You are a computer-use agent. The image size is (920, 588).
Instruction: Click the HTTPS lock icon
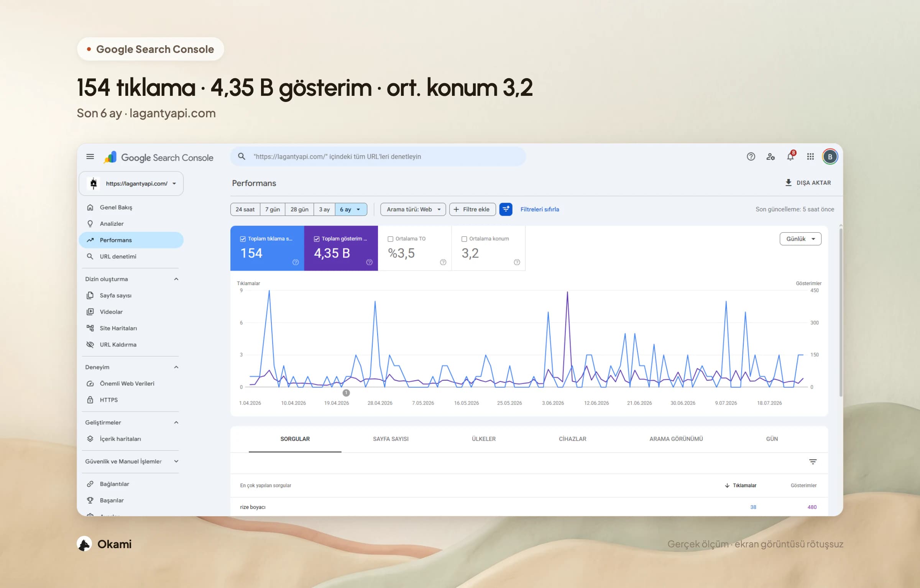(x=90, y=400)
